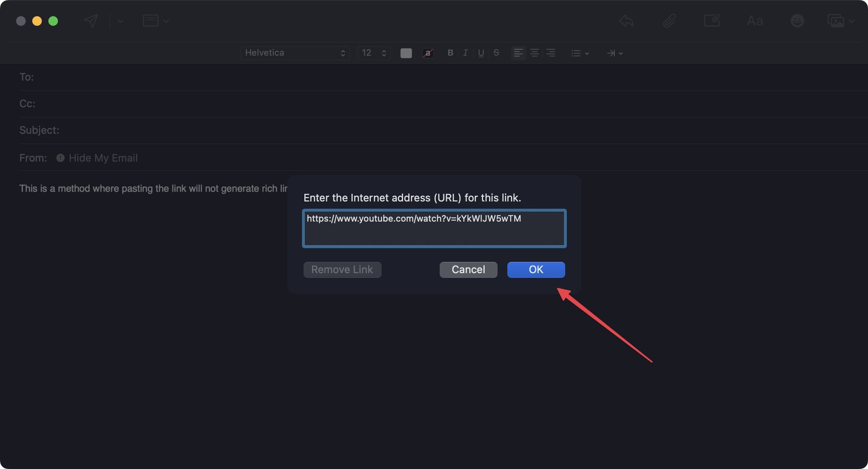The image size is (868, 469).
Task: Toggle strikethrough formatting
Action: pyautogui.click(x=496, y=53)
